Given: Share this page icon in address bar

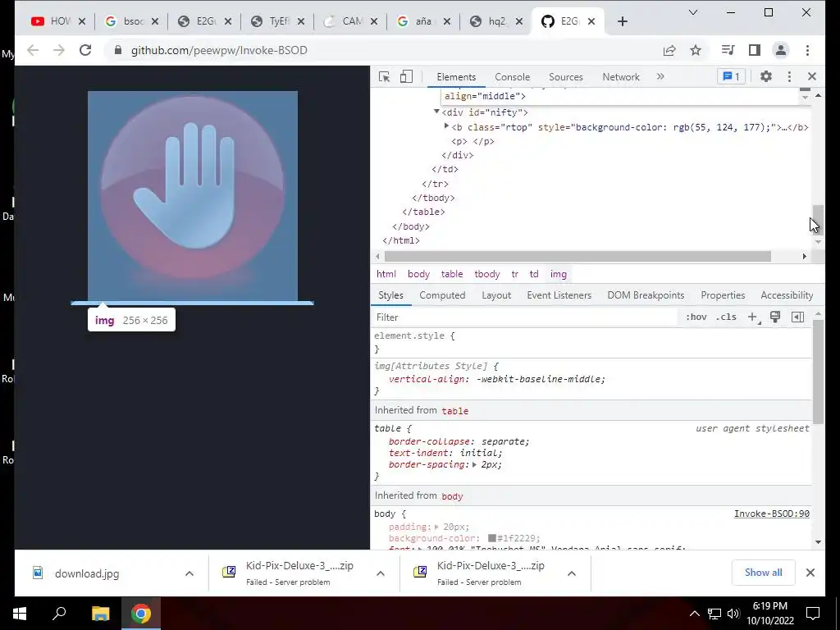Looking at the screenshot, I should (x=669, y=50).
